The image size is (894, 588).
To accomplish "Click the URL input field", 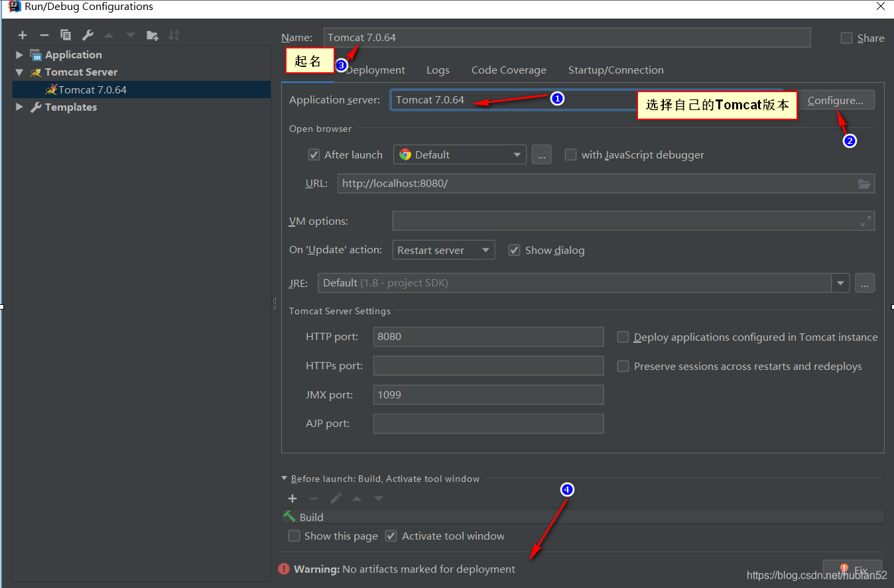I will click(606, 184).
